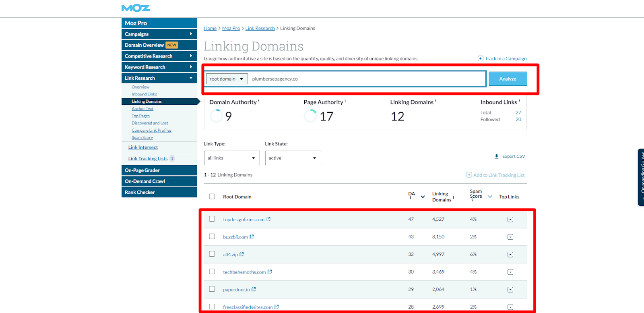Image resolution: width=644 pixels, height=313 pixels.
Task: Click the Moz Pro sidebar header
Action: tap(159, 23)
